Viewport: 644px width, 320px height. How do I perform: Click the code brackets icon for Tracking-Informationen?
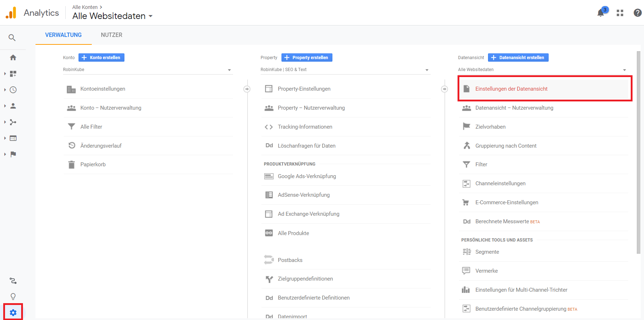[269, 127]
